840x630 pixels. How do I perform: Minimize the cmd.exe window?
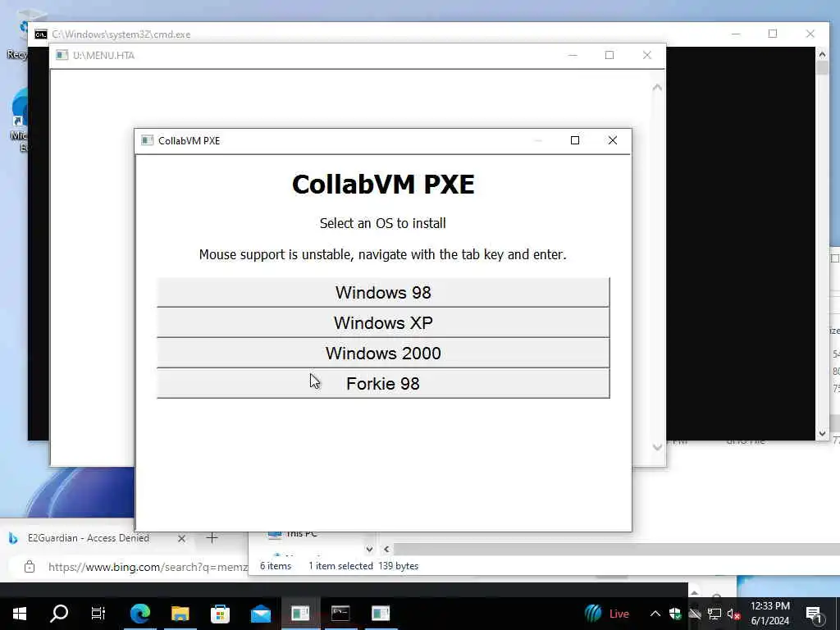736,34
